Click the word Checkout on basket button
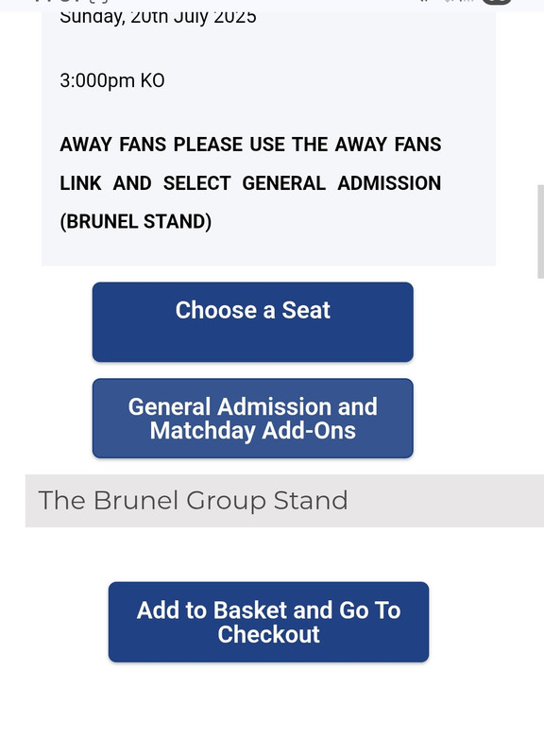Image resolution: width=544 pixels, height=756 pixels. 268,634
